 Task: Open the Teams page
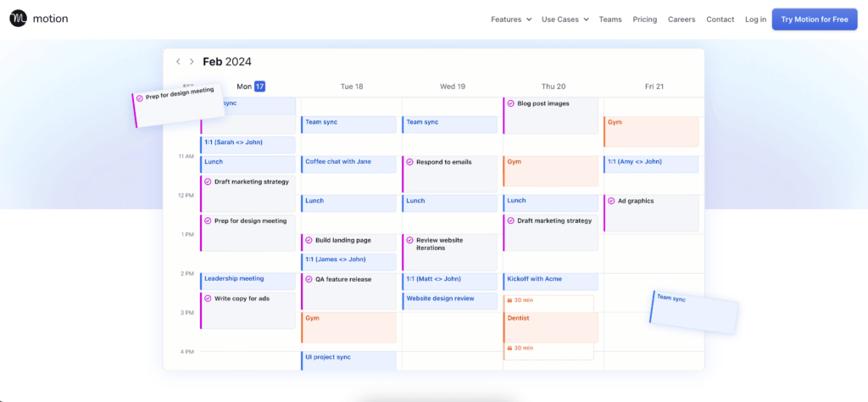coord(610,20)
